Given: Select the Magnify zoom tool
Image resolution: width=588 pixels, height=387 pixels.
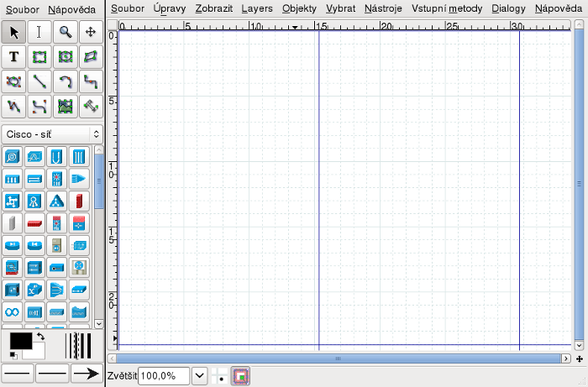Looking at the screenshot, I should [65, 33].
